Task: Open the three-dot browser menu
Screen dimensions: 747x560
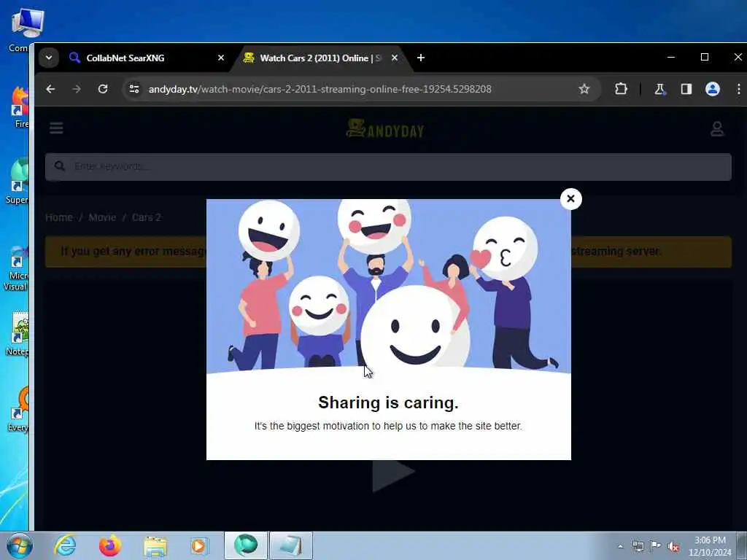Action: pos(738,89)
